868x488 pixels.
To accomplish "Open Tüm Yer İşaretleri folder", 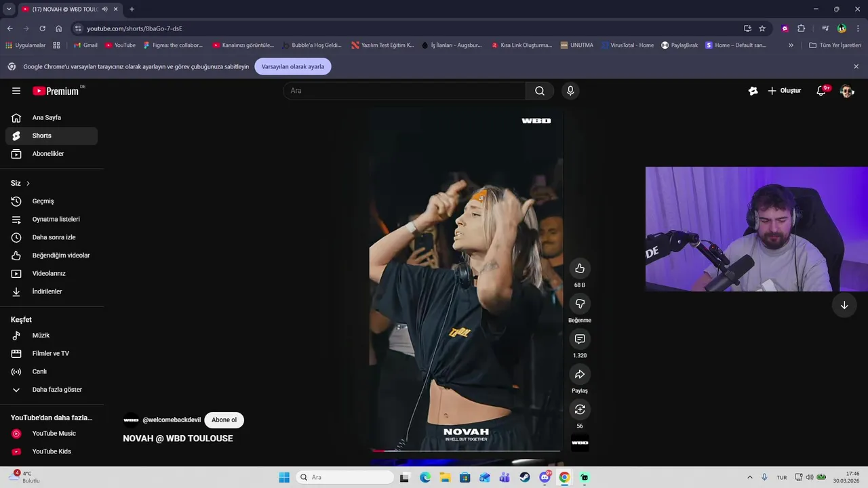I will click(836, 45).
